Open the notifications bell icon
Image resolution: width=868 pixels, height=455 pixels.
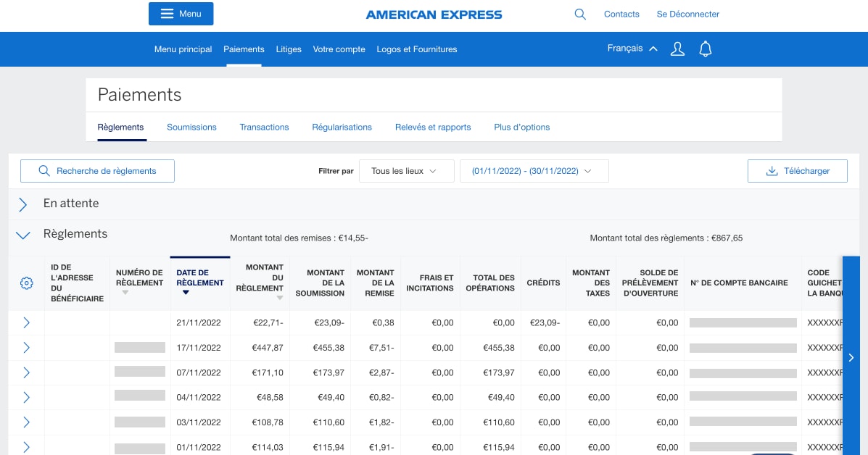click(705, 49)
